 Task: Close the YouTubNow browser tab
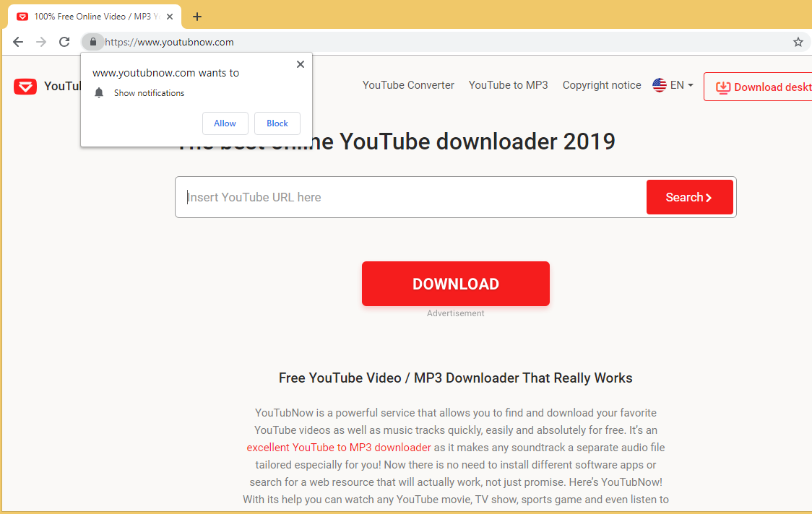click(x=170, y=17)
